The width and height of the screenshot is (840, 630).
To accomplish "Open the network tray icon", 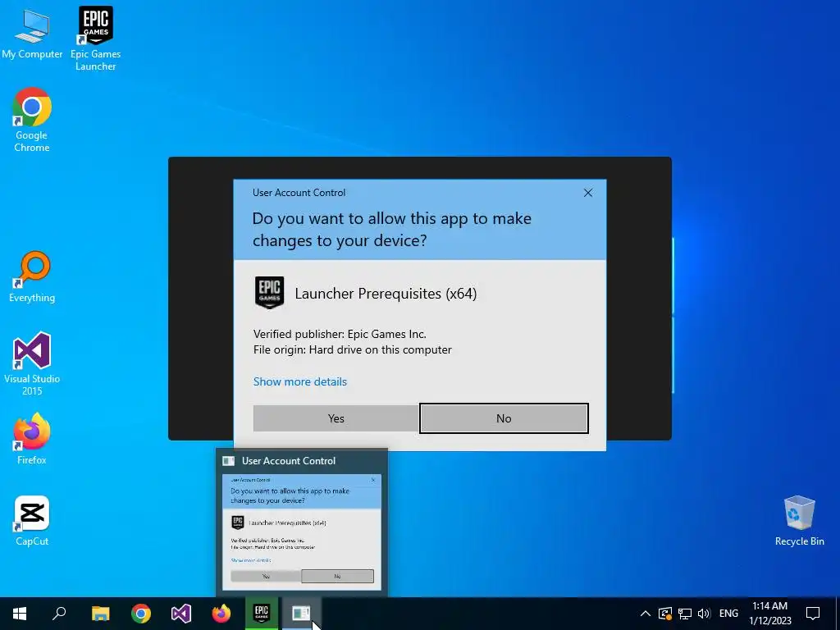I will tap(685, 614).
